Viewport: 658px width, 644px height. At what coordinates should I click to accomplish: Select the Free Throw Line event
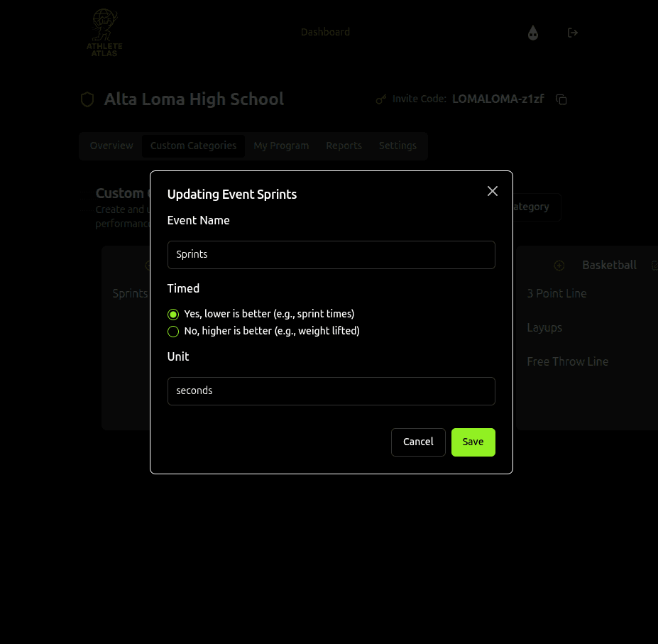coord(567,361)
